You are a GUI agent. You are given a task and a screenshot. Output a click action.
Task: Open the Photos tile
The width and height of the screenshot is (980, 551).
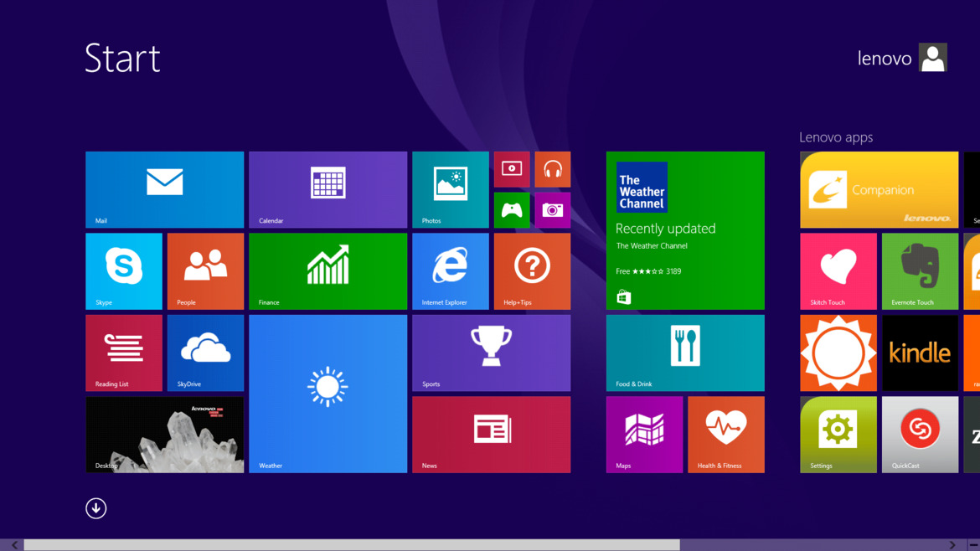point(450,189)
